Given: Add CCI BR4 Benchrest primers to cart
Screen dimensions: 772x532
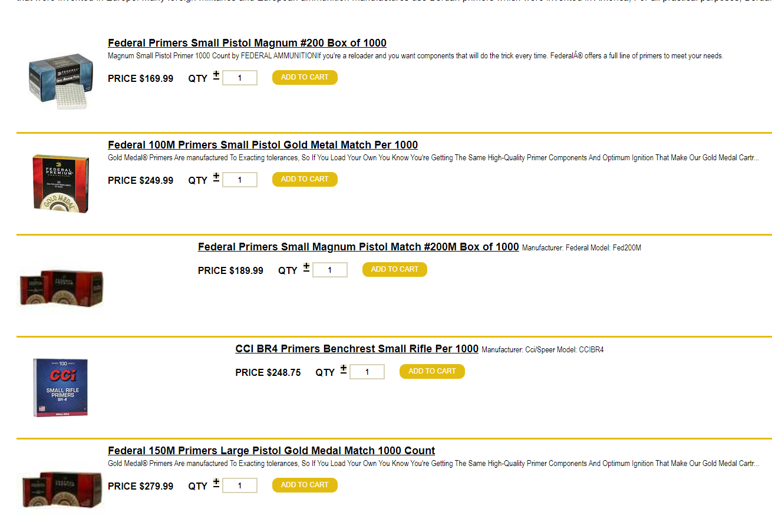Looking at the screenshot, I should click(432, 371).
